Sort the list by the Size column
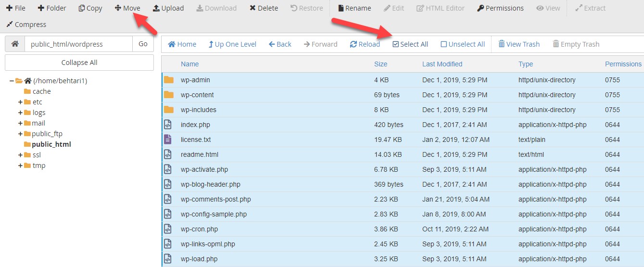Image resolution: width=644 pixels, height=267 pixels. click(x=380, y=64)
